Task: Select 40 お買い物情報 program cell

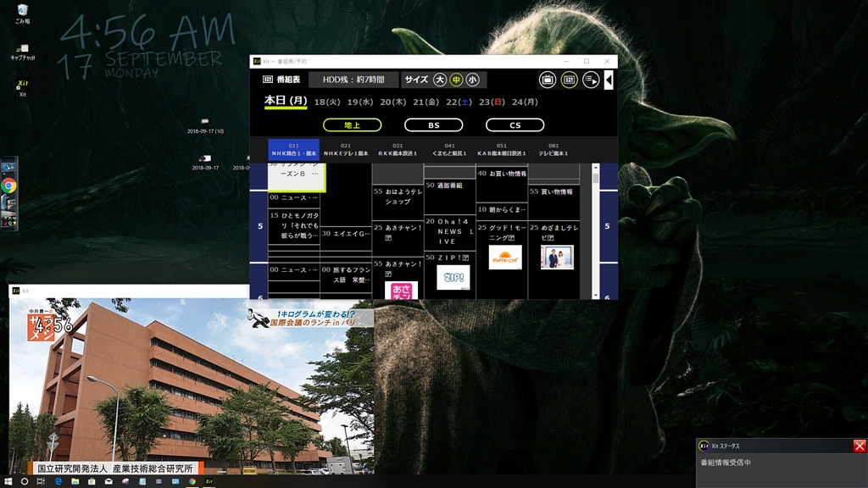Action: tap(502, 184)
